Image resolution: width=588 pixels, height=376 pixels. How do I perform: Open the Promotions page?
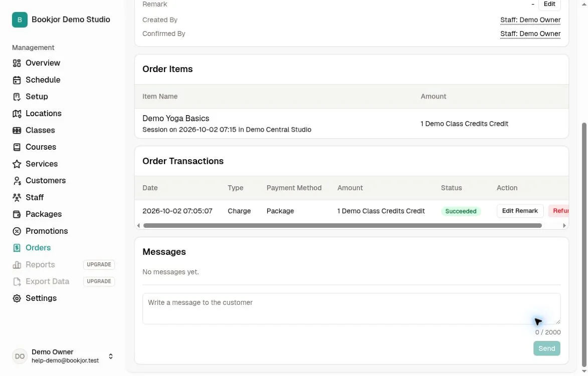click(47, 231)
